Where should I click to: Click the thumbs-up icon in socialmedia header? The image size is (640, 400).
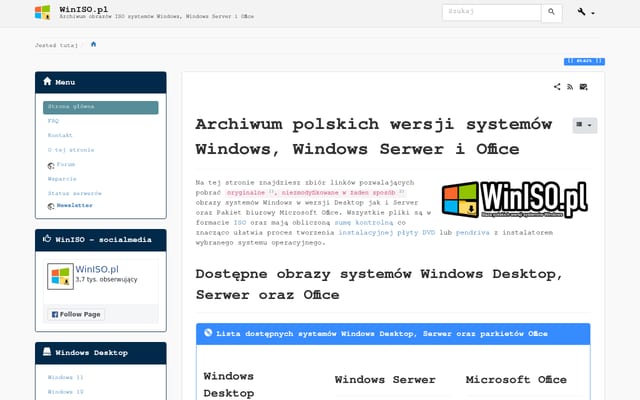47,239
